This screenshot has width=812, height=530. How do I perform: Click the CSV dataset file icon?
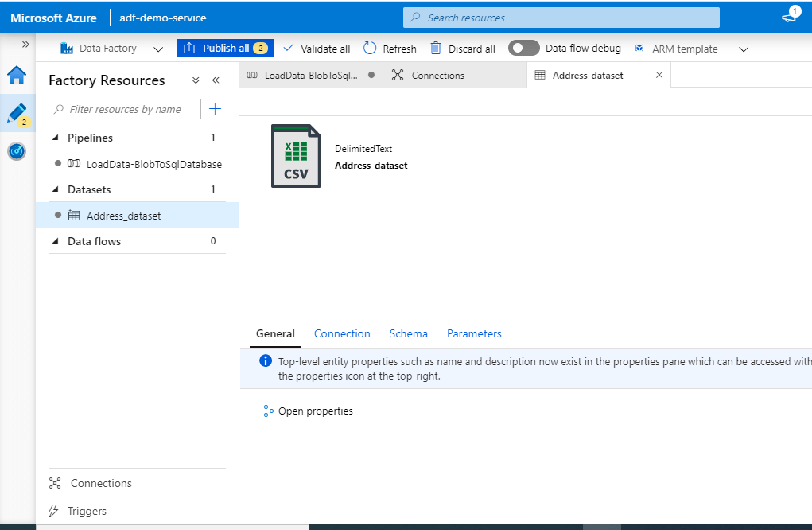[296, 156]
